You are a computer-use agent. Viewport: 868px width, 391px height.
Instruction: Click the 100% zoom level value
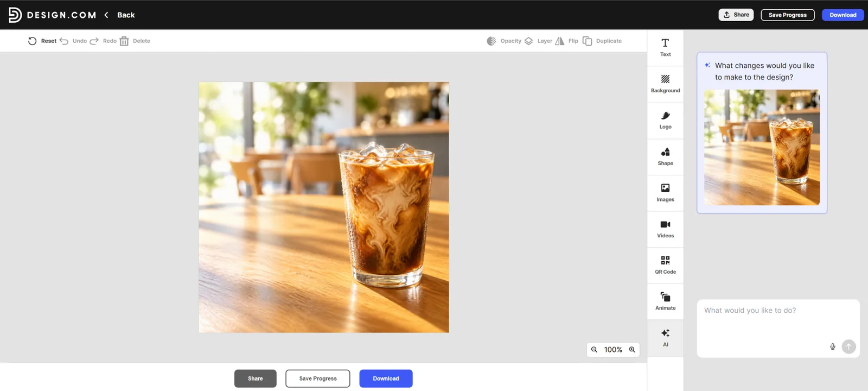tap(613, 350)
